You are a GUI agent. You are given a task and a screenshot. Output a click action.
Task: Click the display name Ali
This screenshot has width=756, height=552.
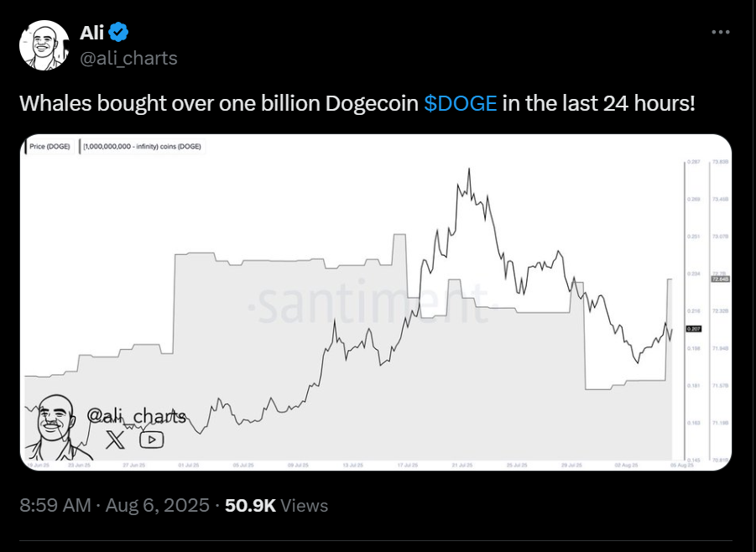[91, 34]
